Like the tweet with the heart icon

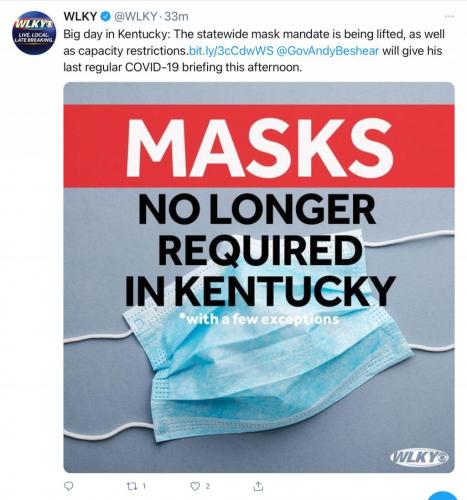pos(195,486)
